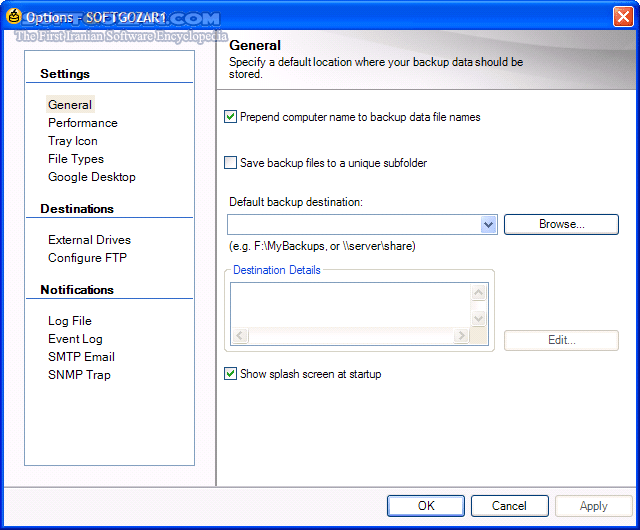The width and height of the screenshot is (640, 530).
Task: Close the Options dialog window
Action: tap(622, 17)
